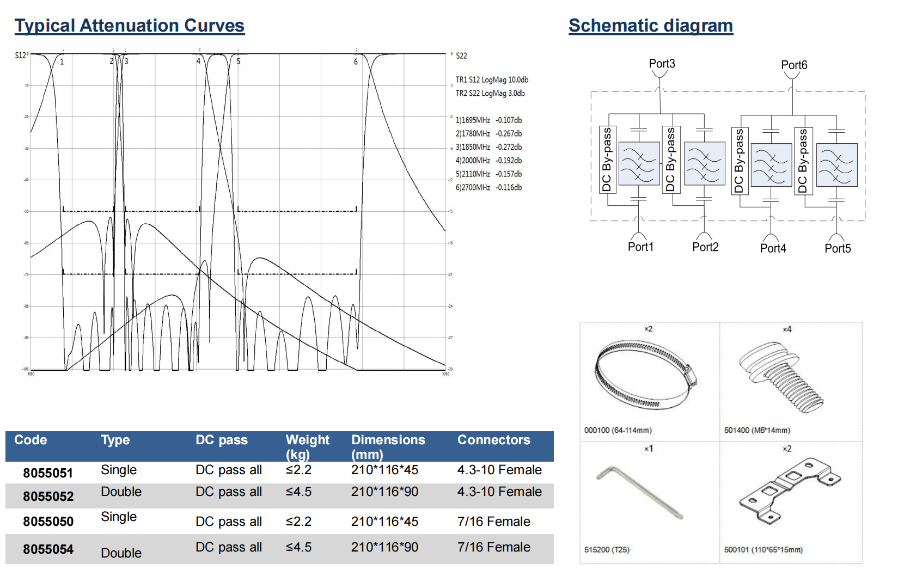904x588 pixels.
Task: Click the leftmost filter symbol in schematic
Action: (x=639, y=163)
